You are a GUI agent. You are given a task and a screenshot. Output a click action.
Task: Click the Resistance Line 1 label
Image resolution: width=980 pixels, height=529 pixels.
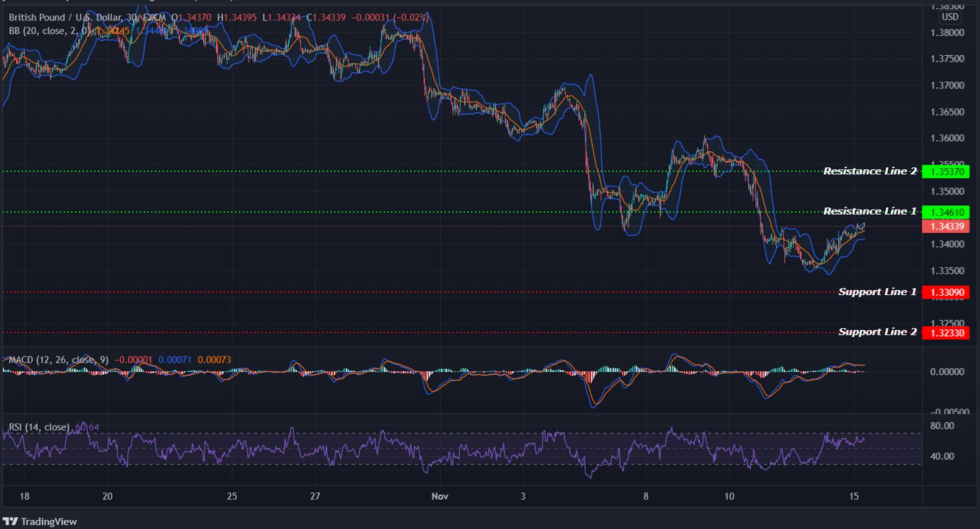870,211
